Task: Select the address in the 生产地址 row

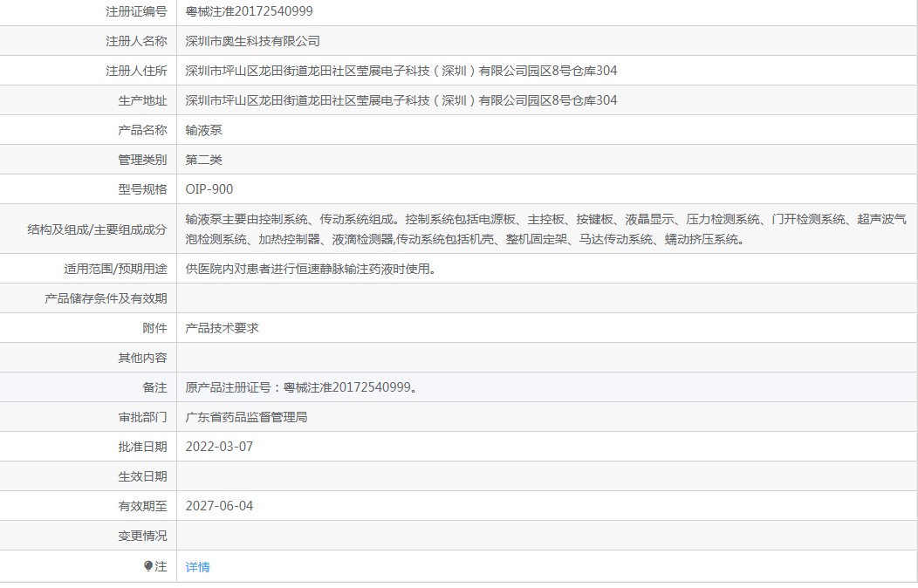Action: (x=401, y=100)
